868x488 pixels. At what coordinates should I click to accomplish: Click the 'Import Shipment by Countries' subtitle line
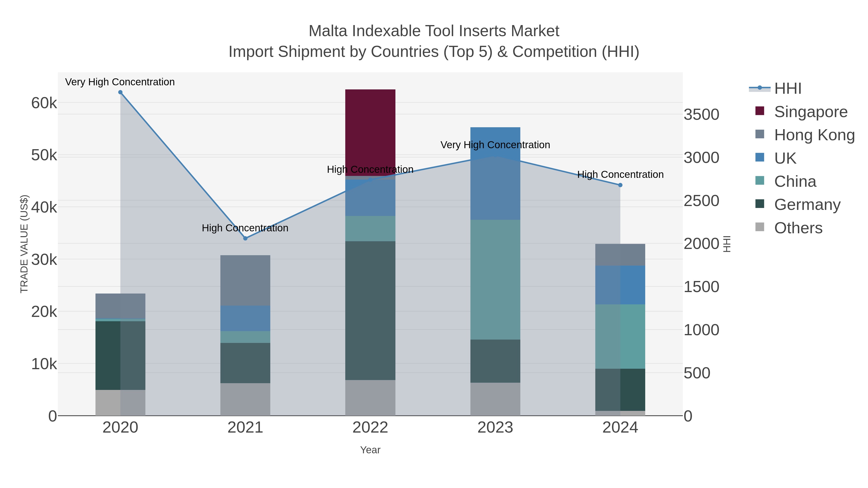tap(434, 52)
